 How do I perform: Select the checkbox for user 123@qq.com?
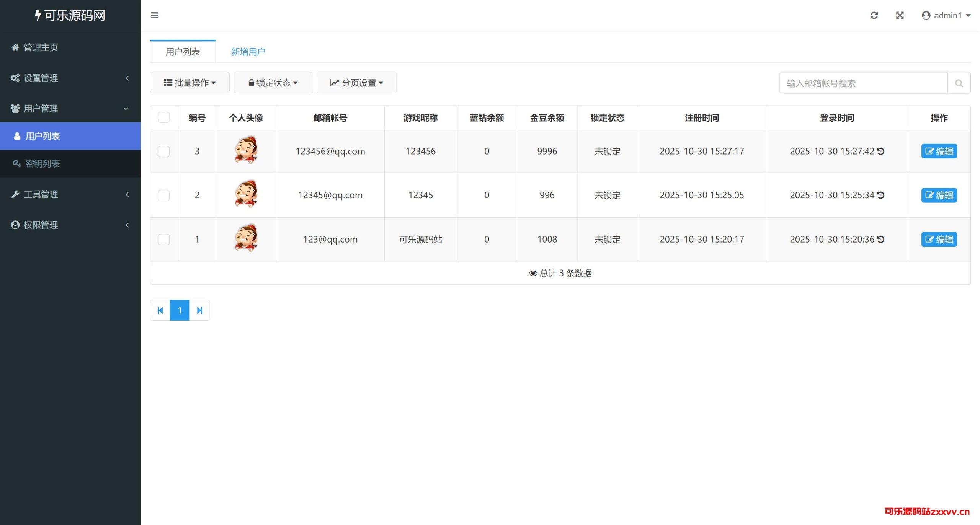(x=164, y=239)
